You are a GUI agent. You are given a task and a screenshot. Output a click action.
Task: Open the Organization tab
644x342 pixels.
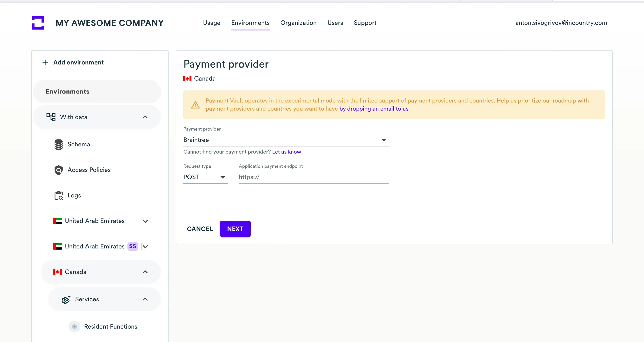298,23
